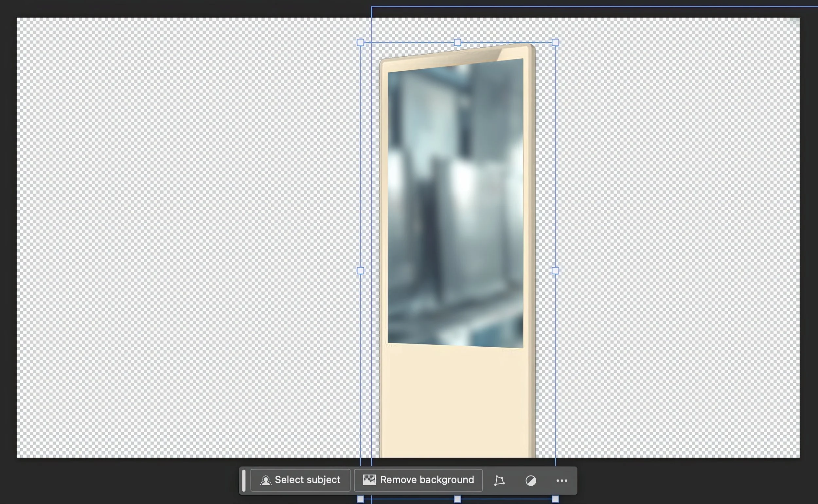Click the top-middle selection handle

457,42
